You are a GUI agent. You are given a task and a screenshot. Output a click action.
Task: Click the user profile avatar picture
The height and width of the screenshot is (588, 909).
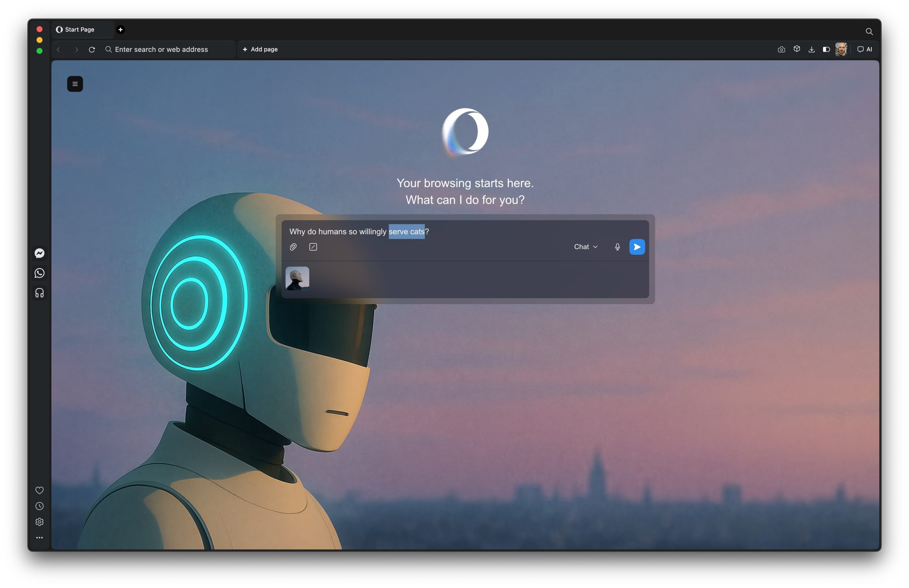[x=842, y=49]
